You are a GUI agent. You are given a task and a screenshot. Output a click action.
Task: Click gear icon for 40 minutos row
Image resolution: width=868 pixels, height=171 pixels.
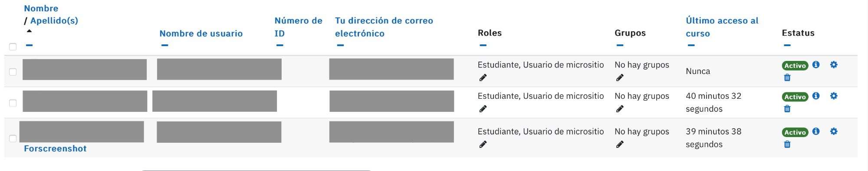click(x=834, y=96)
